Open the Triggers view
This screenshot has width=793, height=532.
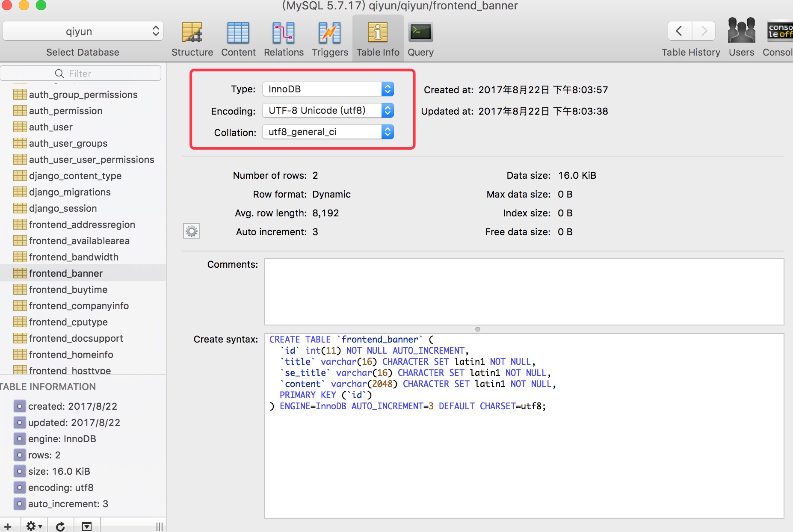click(330, 38)
